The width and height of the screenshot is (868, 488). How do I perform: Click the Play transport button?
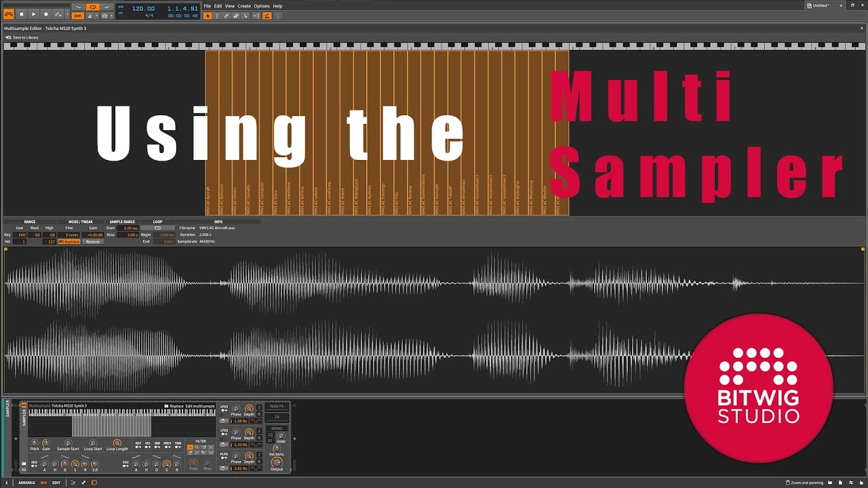(x=34, y=14)
